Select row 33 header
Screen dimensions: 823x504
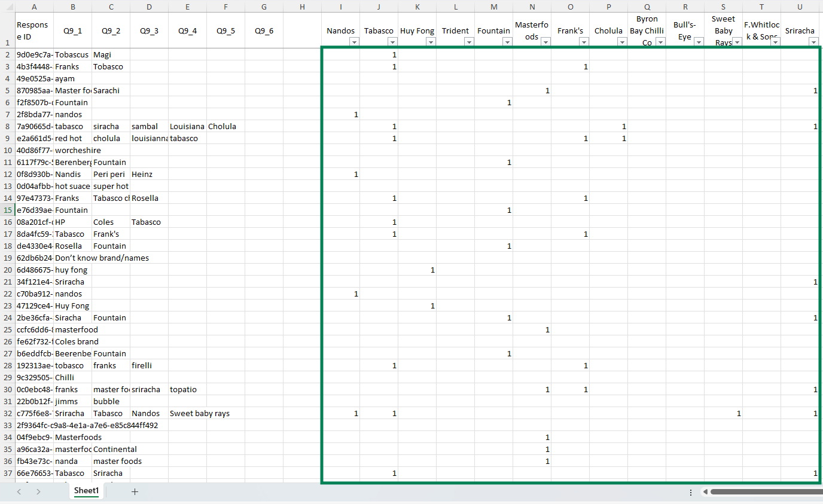[7, 425]
